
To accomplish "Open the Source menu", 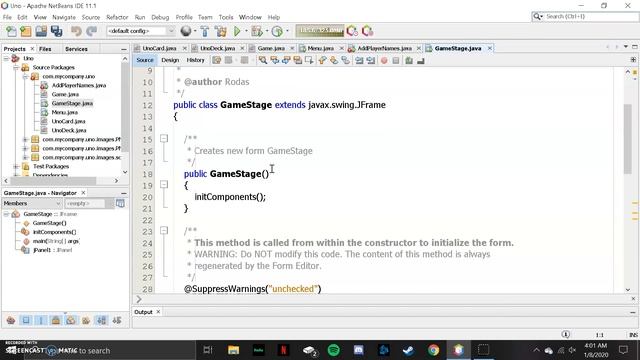I will (91, 17).
